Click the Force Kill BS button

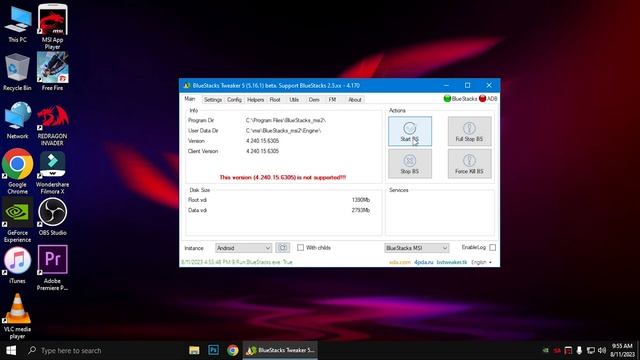(x=469, y=163)
